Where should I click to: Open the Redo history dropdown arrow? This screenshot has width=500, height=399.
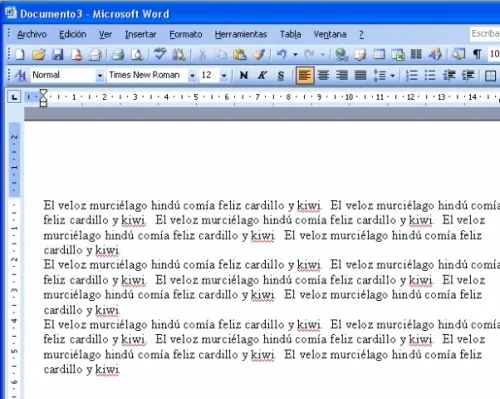[323, 54]
